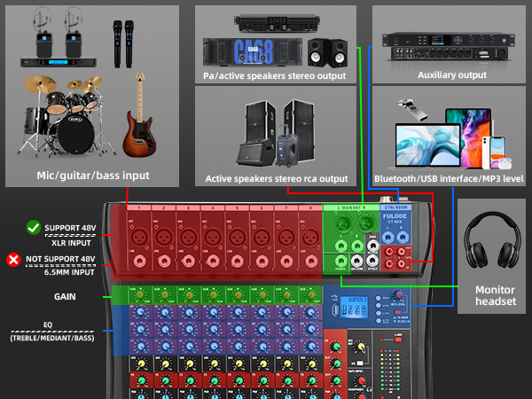Click the 'Auxiliary output' caption
The height and width of the screenshot is (399, 532).
(452, 75)
